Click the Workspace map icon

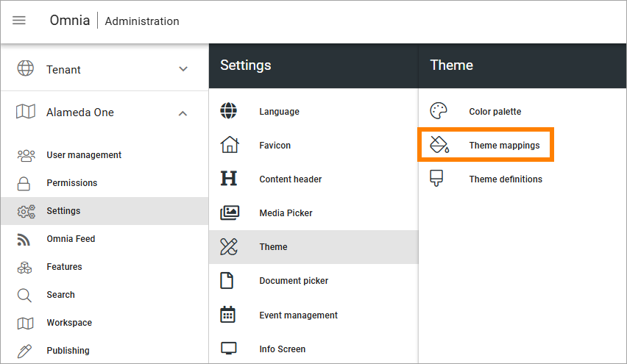click(26, 323)
